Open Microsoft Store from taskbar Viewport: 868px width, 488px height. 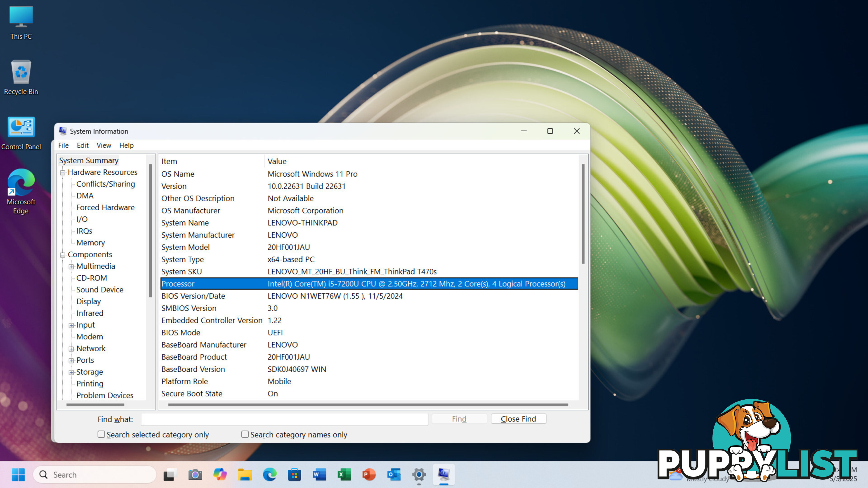coord(295,474)
